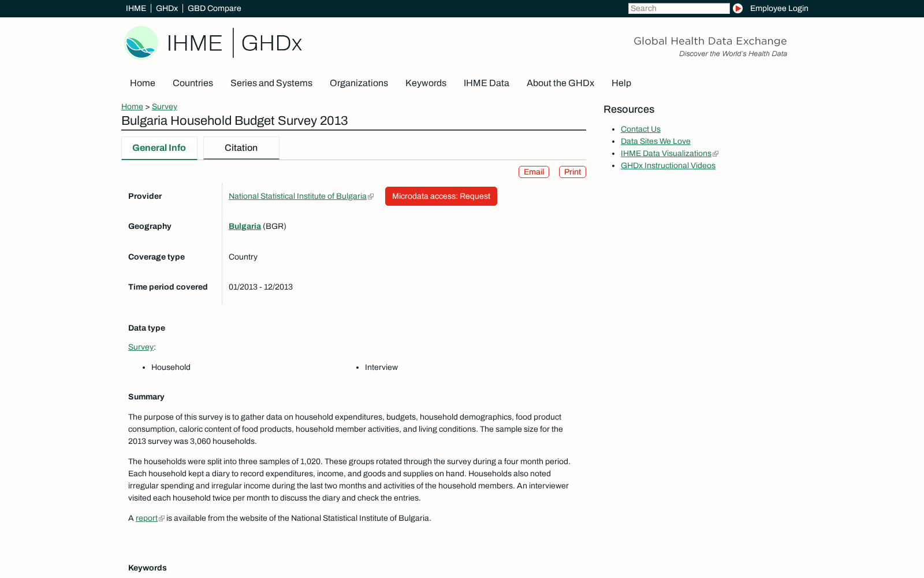Open the Organizations menu item
Screen dimensions: 924x578
pos(359,83)
